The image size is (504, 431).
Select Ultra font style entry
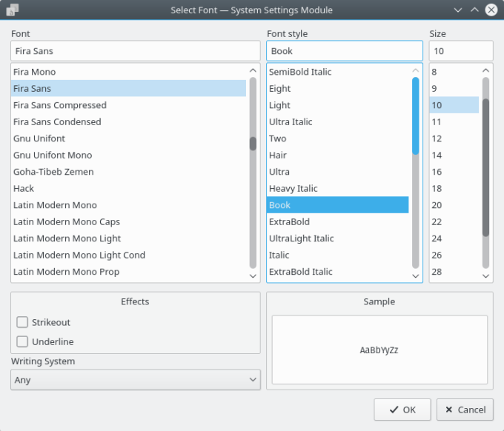point(338,172)
